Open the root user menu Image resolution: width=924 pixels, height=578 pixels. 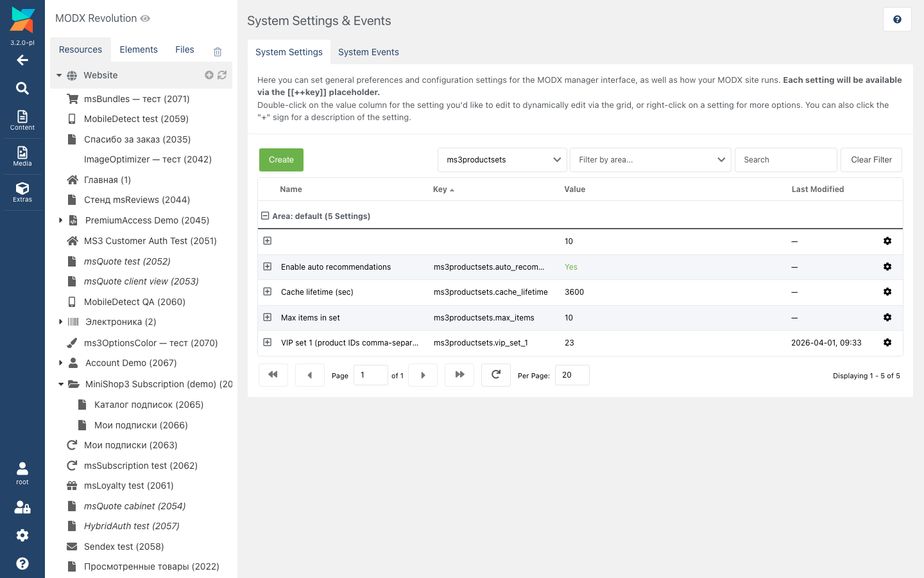point(22,473)
